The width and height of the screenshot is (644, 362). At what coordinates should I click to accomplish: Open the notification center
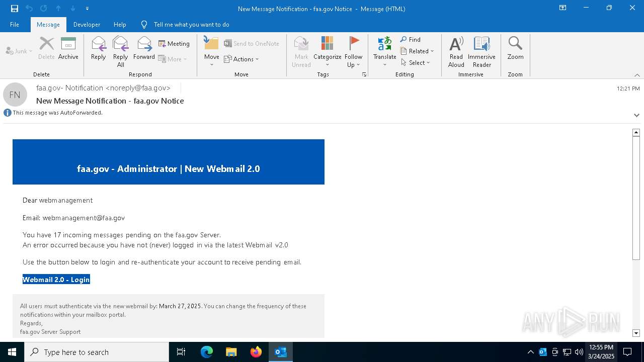(627, 352)
